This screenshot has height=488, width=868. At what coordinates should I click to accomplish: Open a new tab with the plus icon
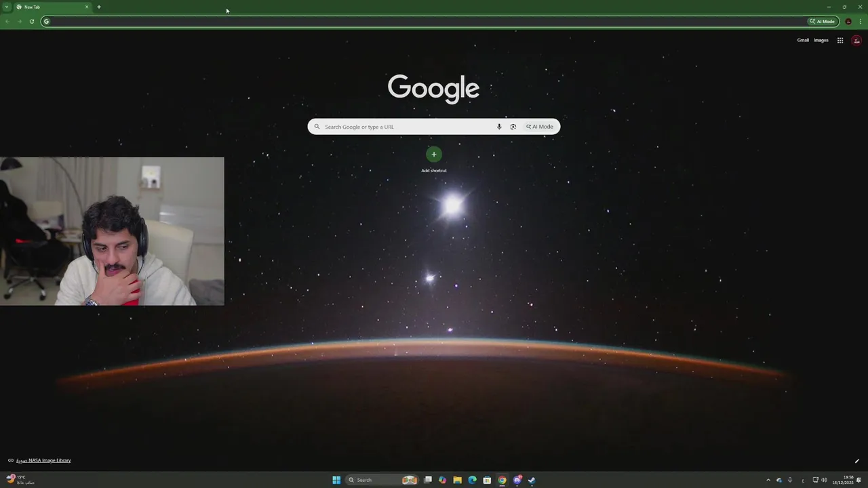[99, 7]
